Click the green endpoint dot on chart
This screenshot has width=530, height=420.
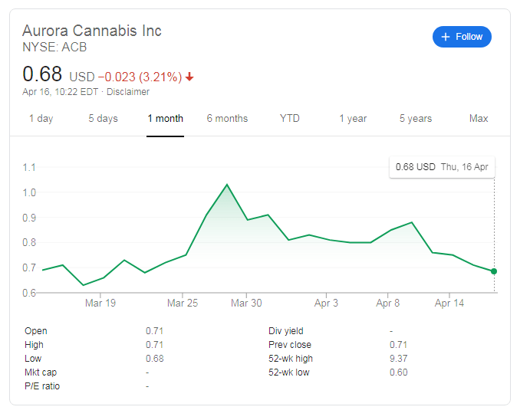494,271
